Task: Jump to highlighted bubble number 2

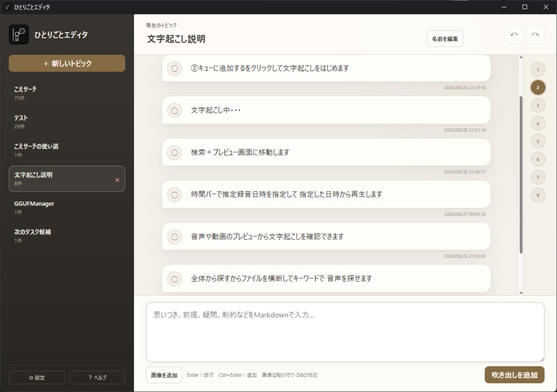Action: pos(538,88)
